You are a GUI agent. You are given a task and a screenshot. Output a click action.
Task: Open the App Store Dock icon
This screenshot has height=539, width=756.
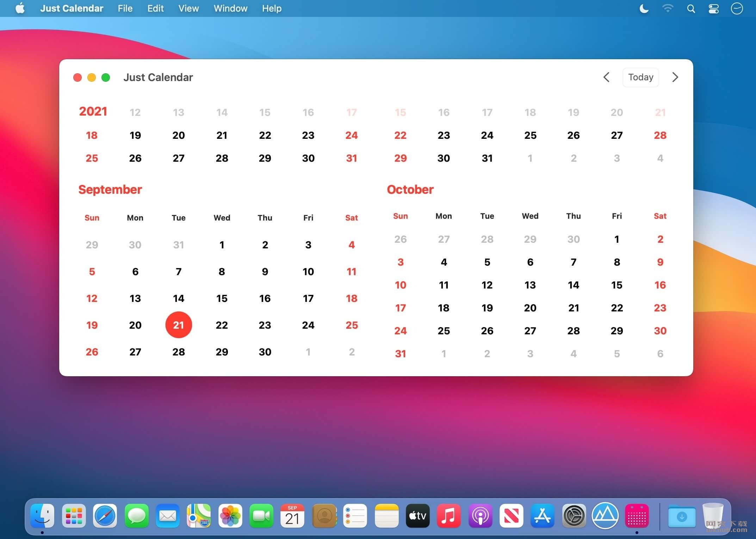[543, 516]
